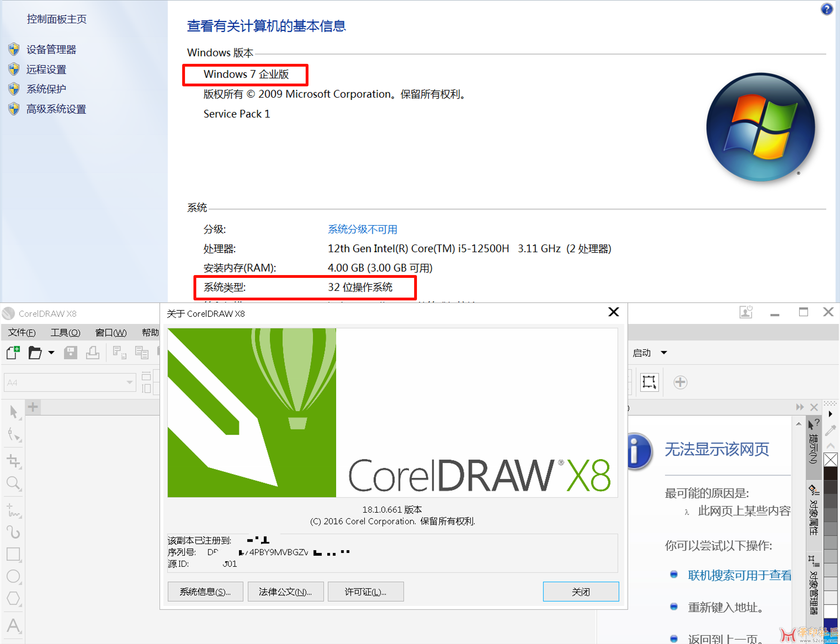Select the Pick arrow tool
This screenshot has height=644, width=840.
(14, 412)
